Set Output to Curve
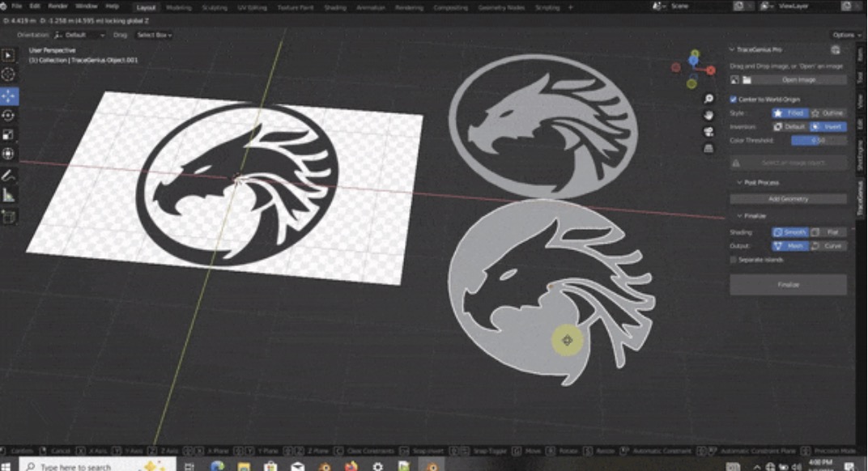 coord(828,246)
